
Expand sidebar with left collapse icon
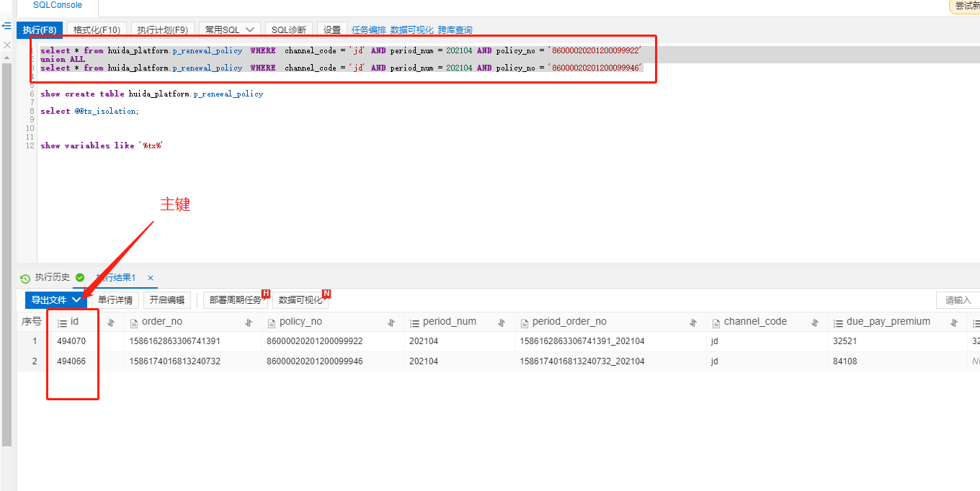click(x=6, y=26)
